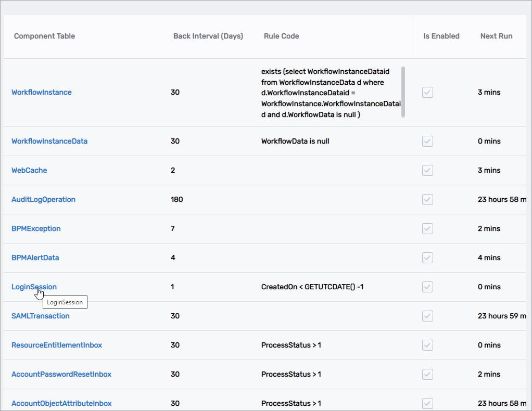Open the LoginSession component link

tap(34, 287)
